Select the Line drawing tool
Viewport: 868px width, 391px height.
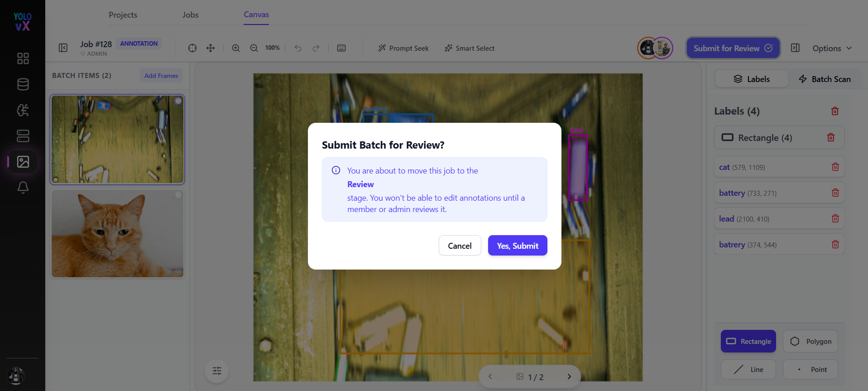point(748,369)
